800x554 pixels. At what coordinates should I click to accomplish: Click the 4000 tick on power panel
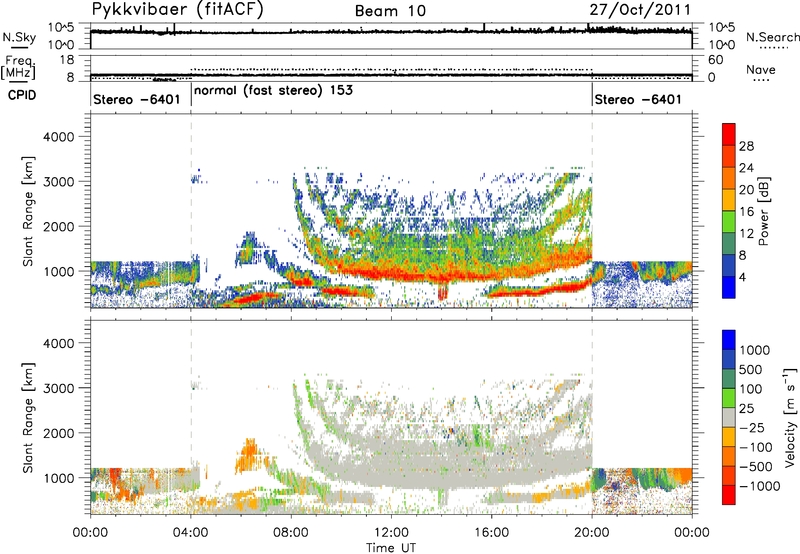click(x=57, y=137)
